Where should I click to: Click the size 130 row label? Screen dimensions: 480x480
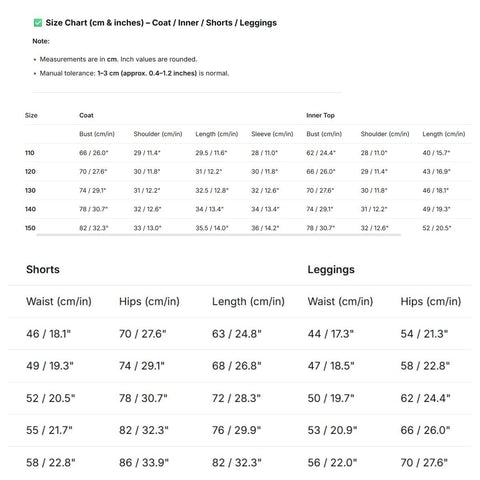coord(30,191)
